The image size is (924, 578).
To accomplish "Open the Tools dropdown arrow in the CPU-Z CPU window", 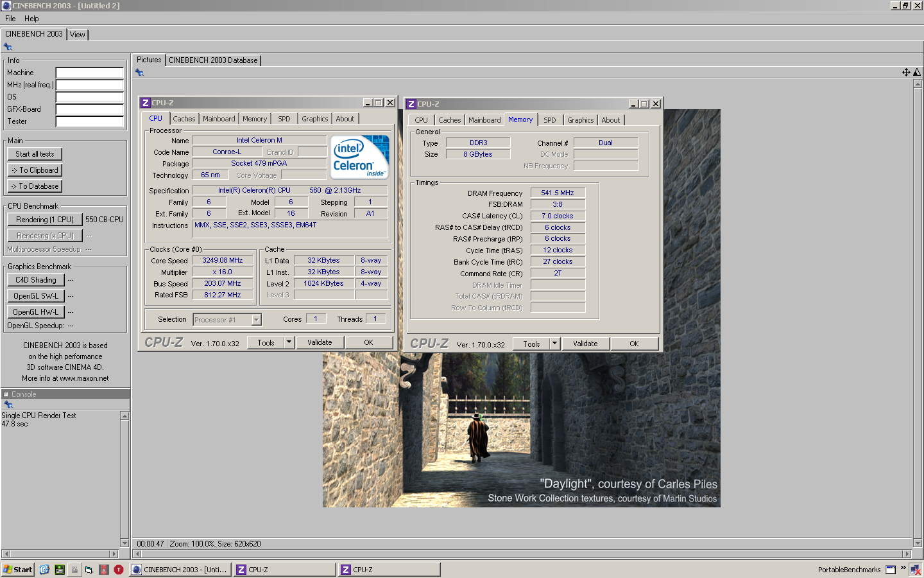I will [x=289, y=342].
